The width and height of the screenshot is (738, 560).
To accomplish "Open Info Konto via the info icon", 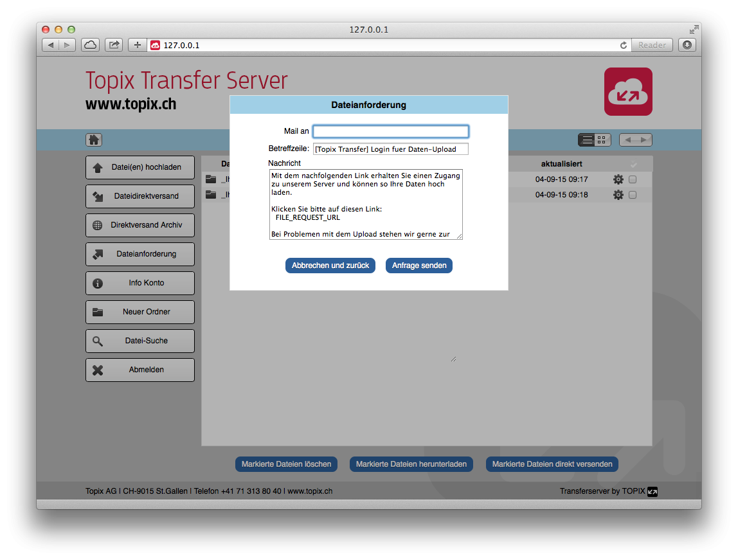I will (97, 283).
